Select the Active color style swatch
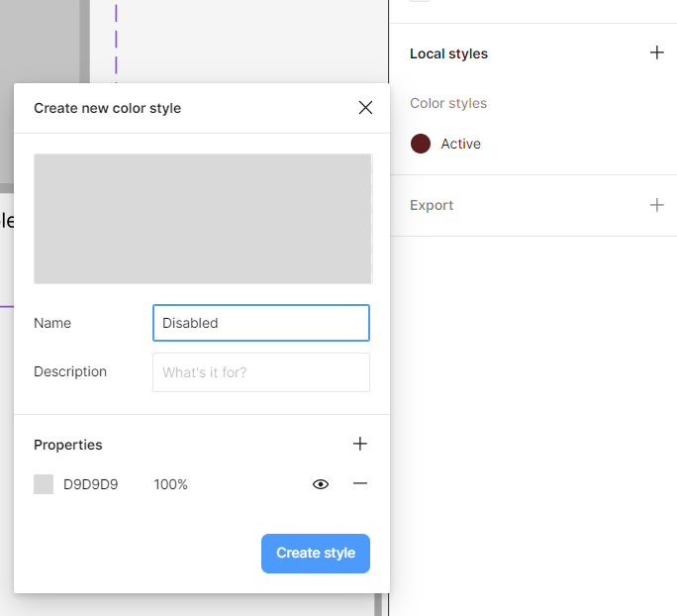The width and height of the screenshot is (677, 616). click(x=420, y=144)
